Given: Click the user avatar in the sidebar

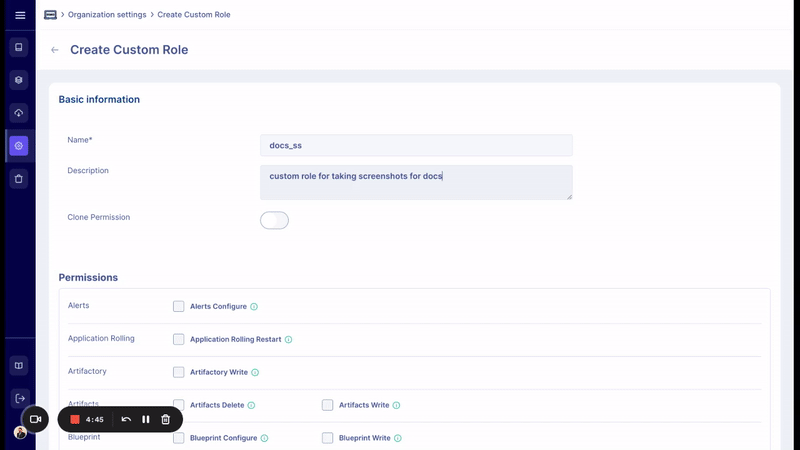Looking at the screenshot, I should click(20, 433).
